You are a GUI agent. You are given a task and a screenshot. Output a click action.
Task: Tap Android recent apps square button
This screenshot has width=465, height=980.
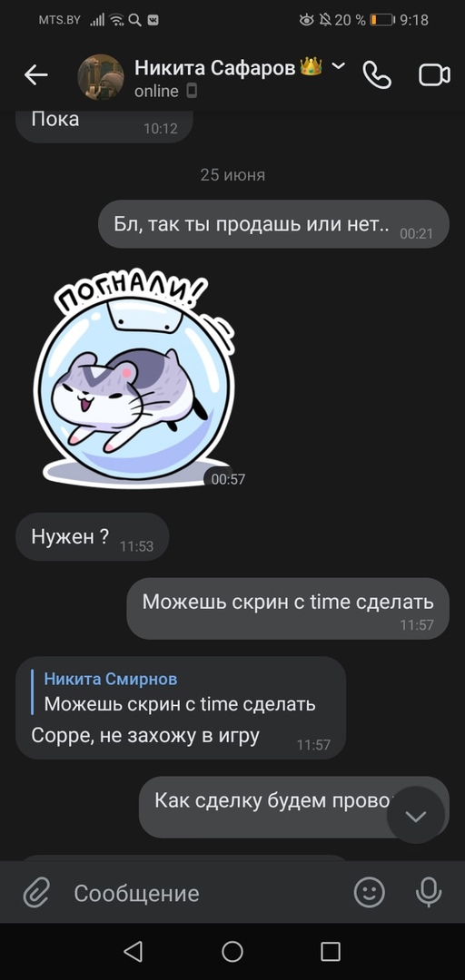[x=331, y=951]
